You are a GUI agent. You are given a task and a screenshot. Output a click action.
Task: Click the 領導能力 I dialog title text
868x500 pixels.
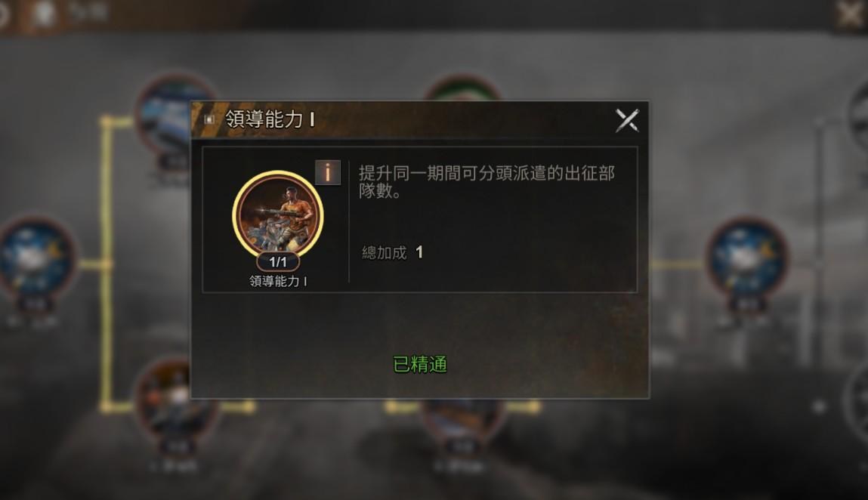tap(270, 119)
